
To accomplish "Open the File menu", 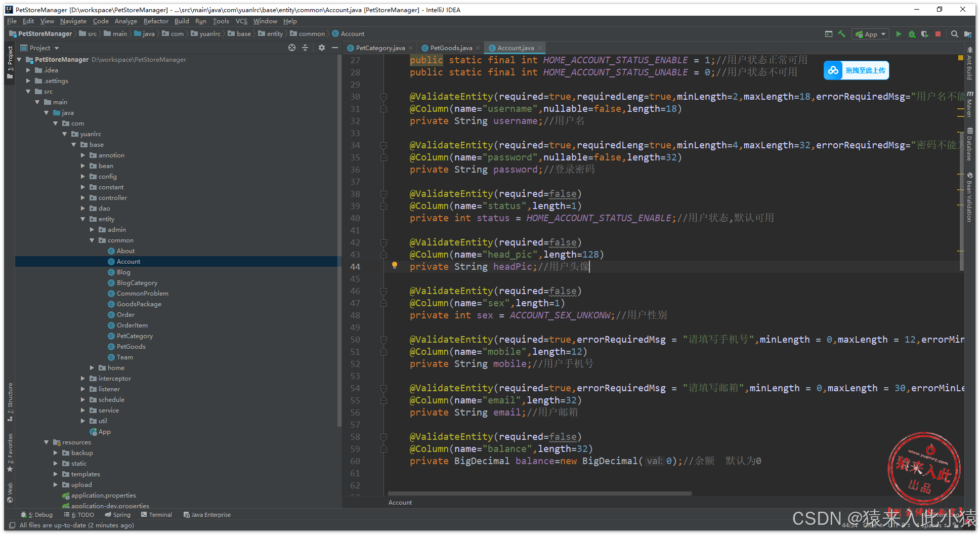I will pos(12,21).
